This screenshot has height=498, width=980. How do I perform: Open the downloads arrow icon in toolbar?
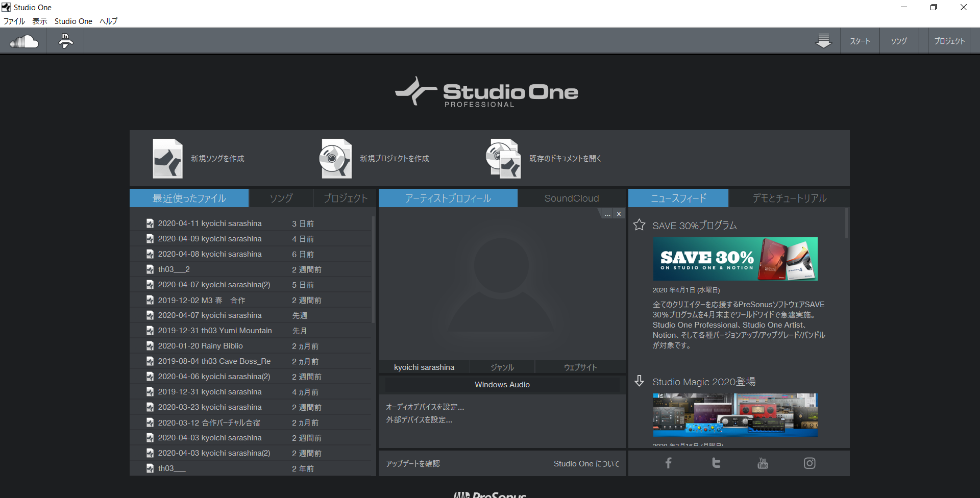click(823, 41)
